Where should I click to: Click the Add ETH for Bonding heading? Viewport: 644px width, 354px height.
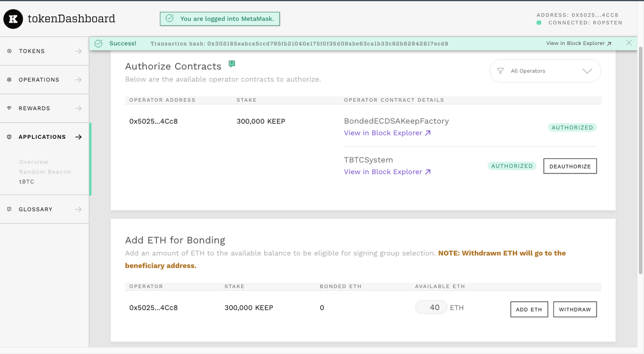point(175,240)
